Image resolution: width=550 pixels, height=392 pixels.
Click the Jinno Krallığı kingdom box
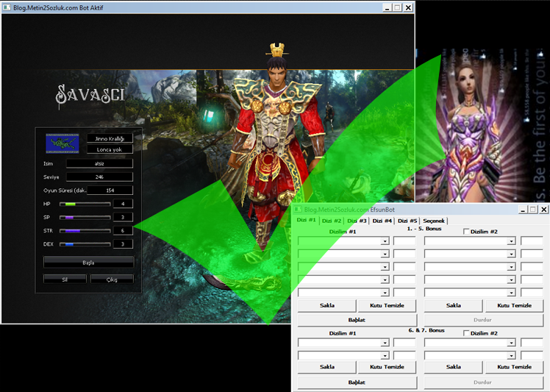pyautogui.click(x=110, y=138)
